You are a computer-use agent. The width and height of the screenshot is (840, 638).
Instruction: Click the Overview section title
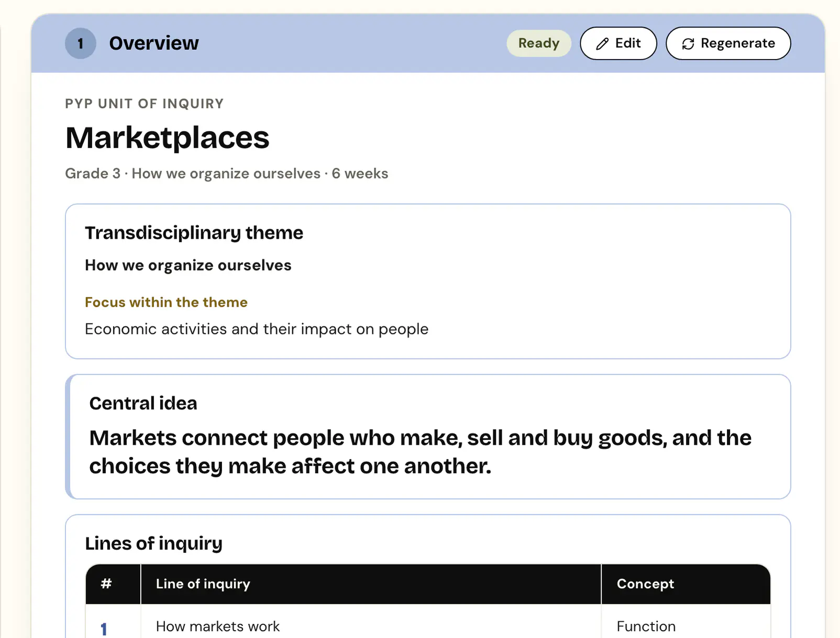coord(154,43)
